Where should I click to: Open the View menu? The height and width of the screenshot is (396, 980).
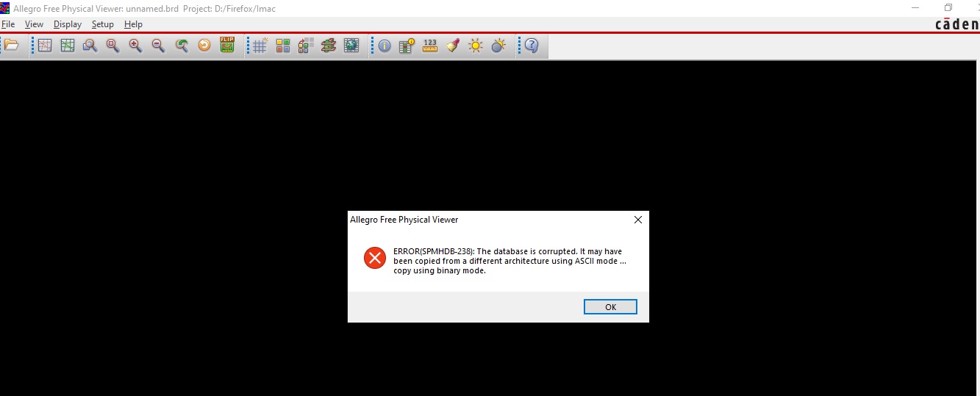[34, 24]
